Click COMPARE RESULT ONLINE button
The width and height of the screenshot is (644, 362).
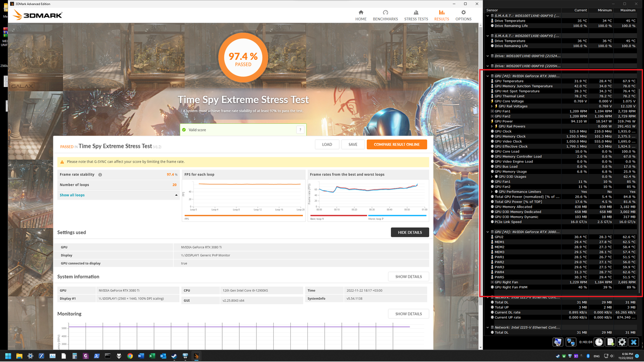coord(397,144)
